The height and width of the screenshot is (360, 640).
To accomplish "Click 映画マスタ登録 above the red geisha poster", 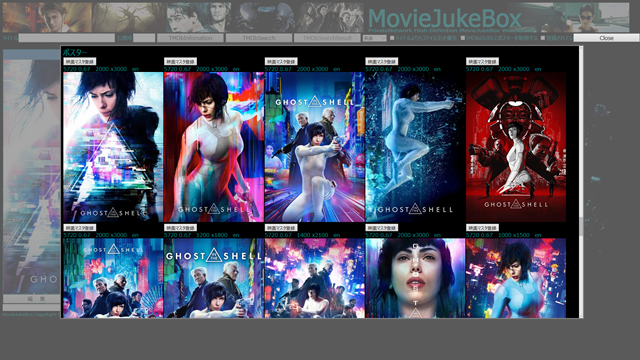I will [x=482, y=62].
